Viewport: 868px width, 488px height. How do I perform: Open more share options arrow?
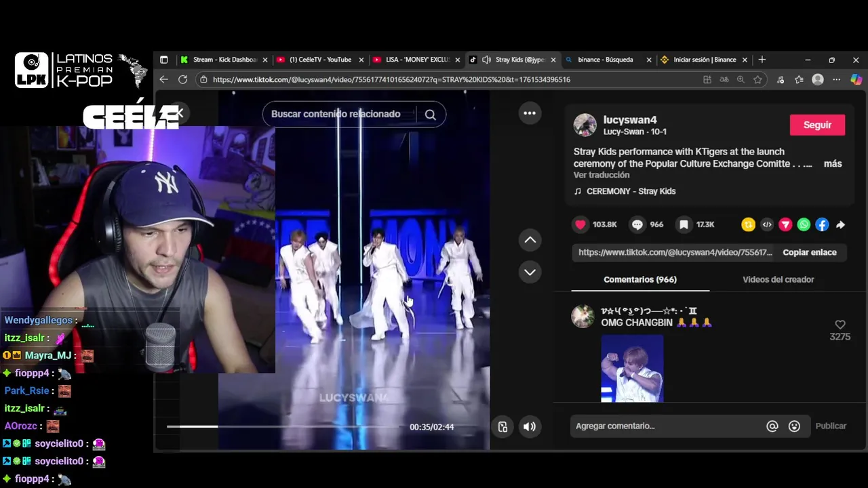(x=840, y=224)
